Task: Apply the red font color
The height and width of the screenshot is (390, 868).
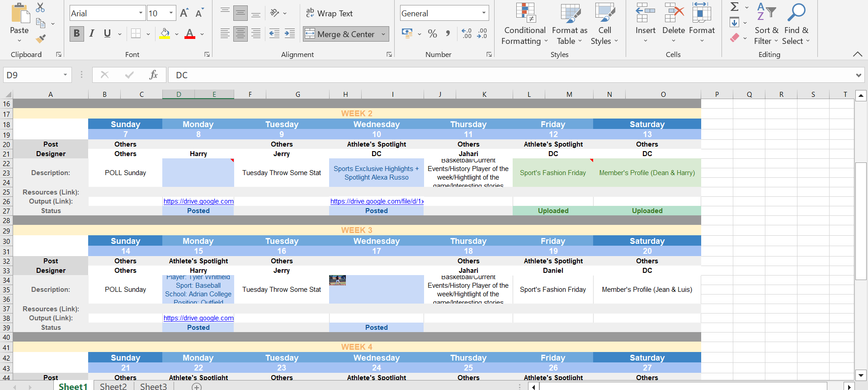Action: pos(190,33)
